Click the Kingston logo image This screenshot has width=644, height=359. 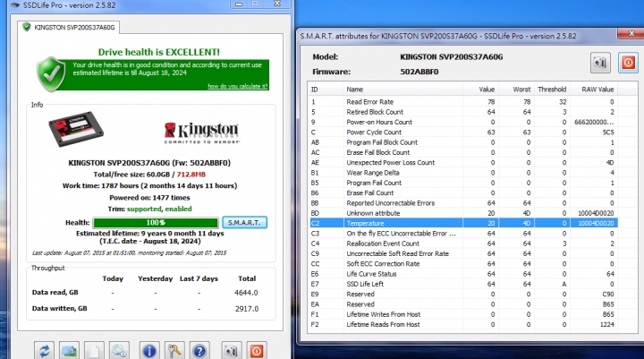pyautogui.click(x=201, y=132)
